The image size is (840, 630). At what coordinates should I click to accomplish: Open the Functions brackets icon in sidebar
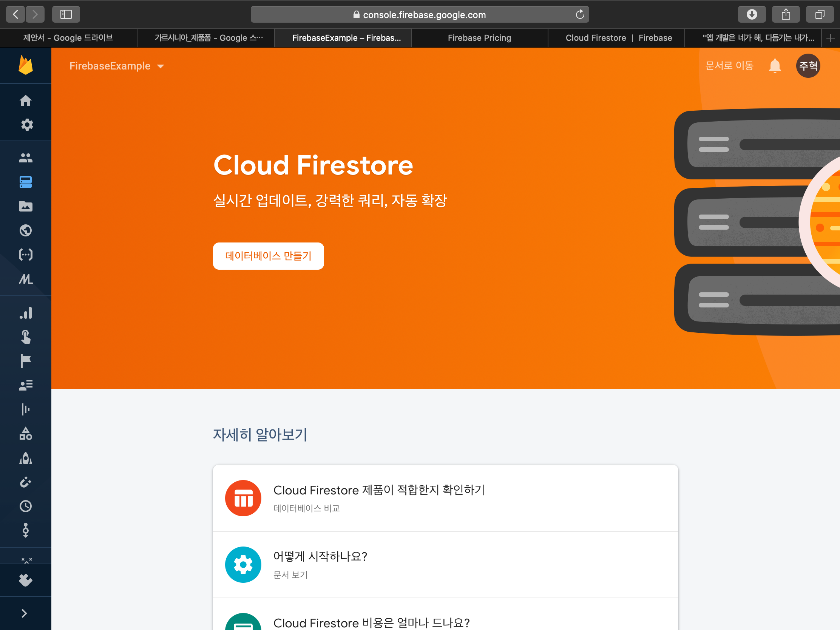coord(25,255)
